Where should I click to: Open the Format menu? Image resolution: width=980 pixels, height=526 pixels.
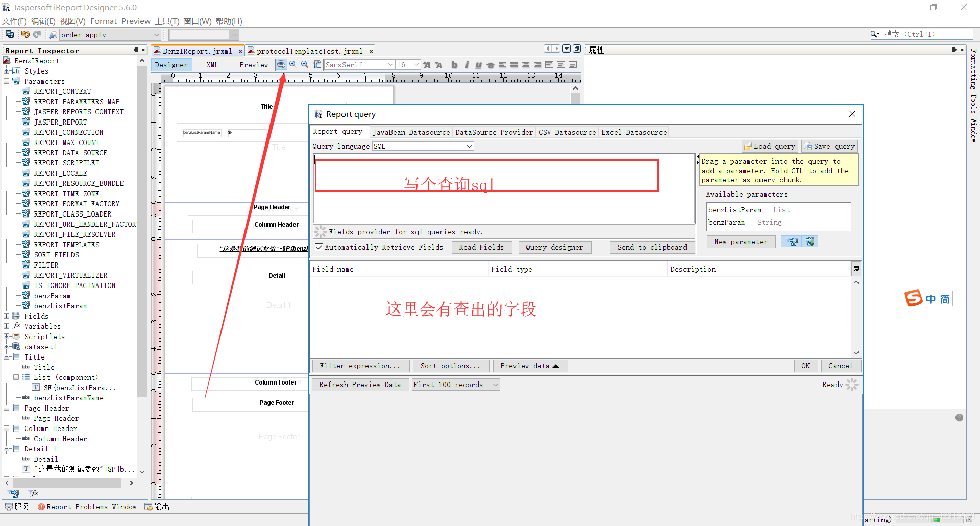[x=104, y=21]
